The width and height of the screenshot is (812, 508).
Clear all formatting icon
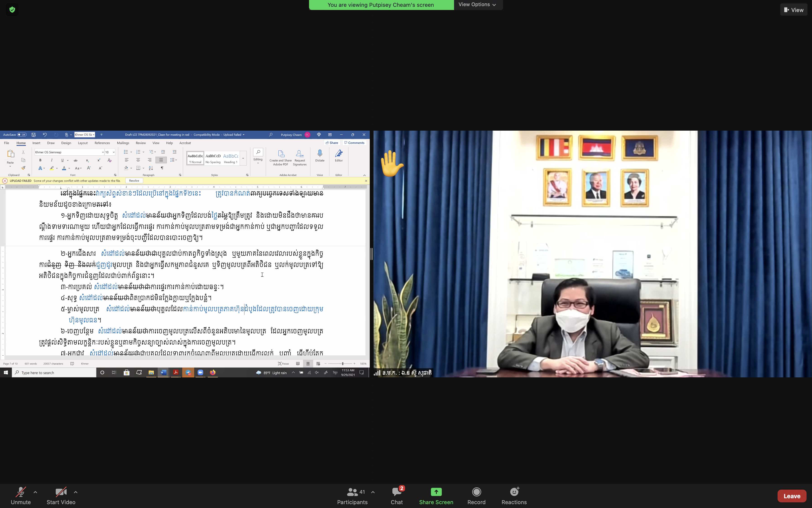pyautogui.click(x=109, y=160)
